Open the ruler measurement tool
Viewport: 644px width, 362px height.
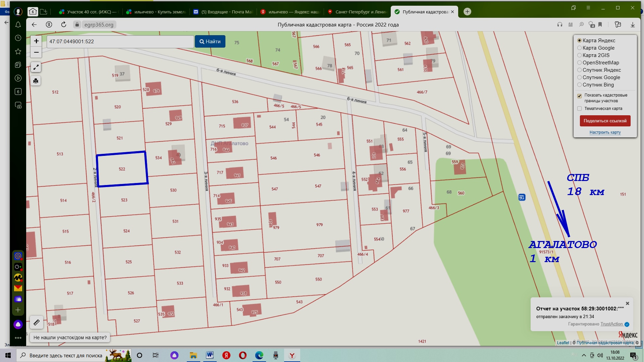coord(37,322)
